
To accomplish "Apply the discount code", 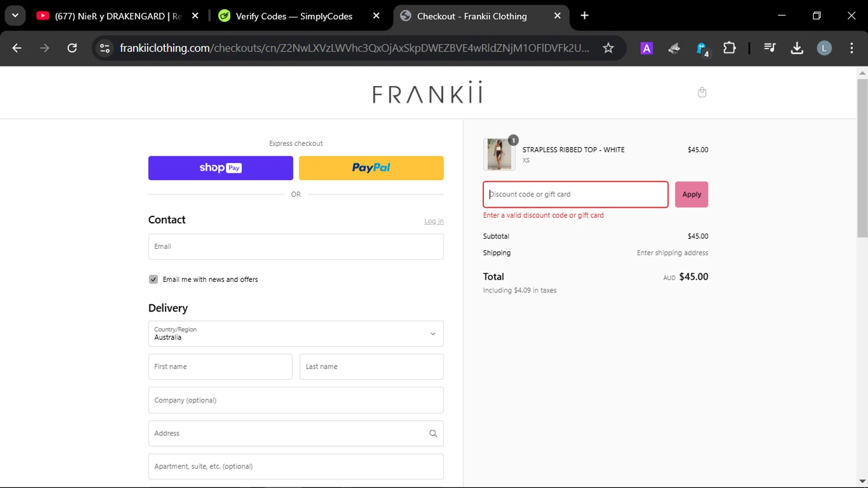I will coord(692,195).
